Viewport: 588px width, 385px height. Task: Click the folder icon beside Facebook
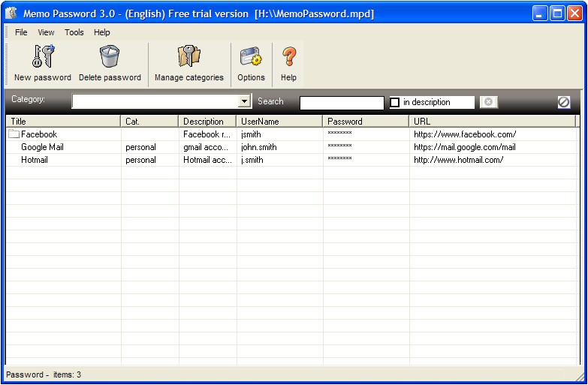tap(14, 134)
